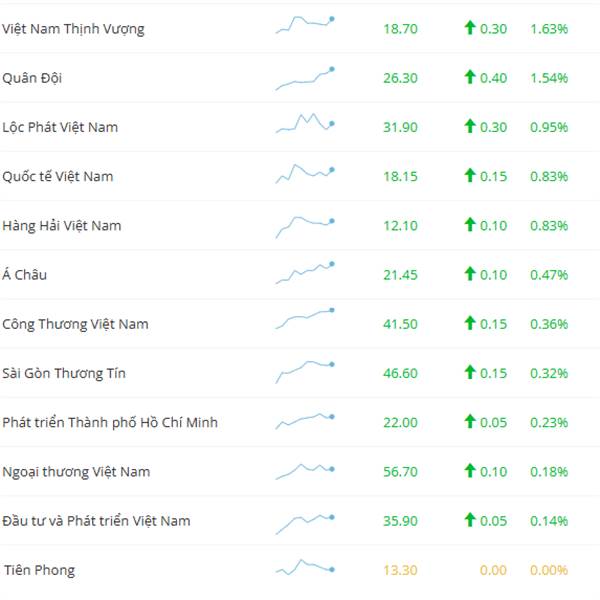Click the up arrow in Á Châu row
600x600 pixels.
(470, 274)
